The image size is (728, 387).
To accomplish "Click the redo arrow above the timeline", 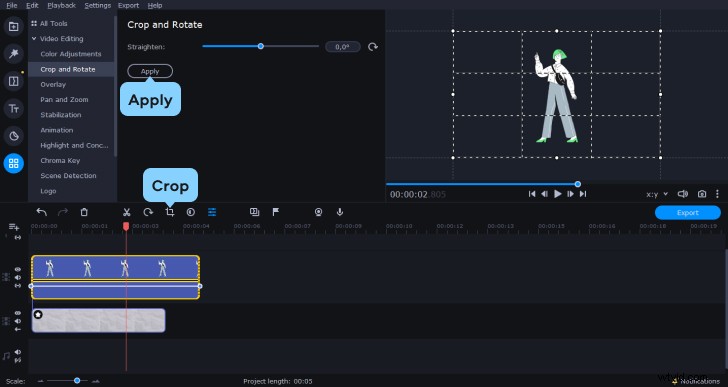I will coord(63,212).
